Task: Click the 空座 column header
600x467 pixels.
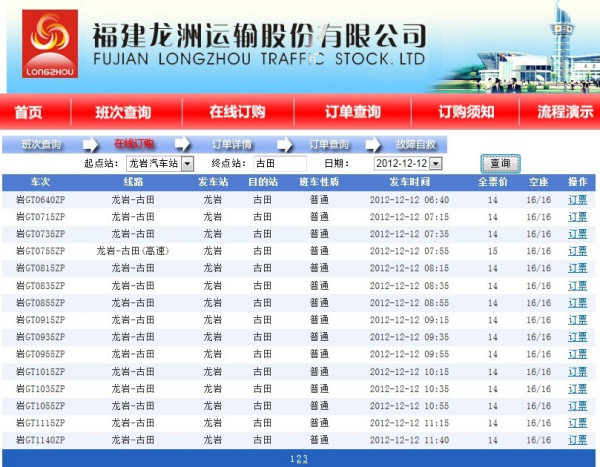Action: coord(538,182)
